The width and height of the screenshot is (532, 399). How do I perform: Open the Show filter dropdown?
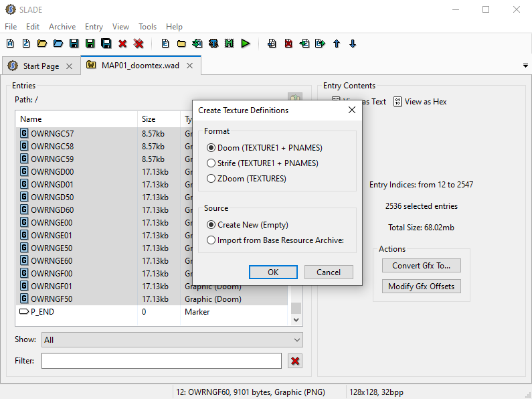(172, 340)
